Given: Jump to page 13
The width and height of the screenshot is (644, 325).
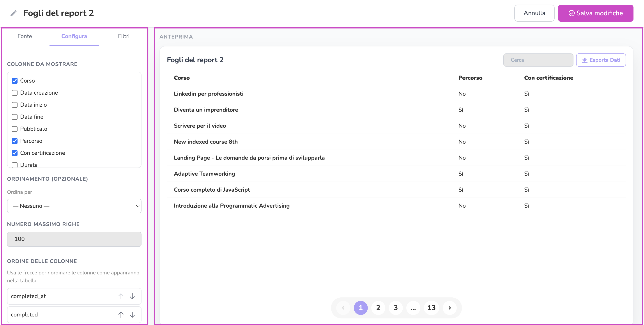Looking at the screenshot, I should [431, 308].
